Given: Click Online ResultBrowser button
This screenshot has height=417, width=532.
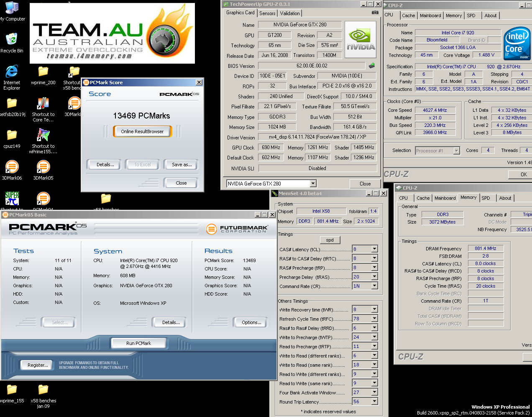Looking at the screenshot, I should (x=142, y=131).
